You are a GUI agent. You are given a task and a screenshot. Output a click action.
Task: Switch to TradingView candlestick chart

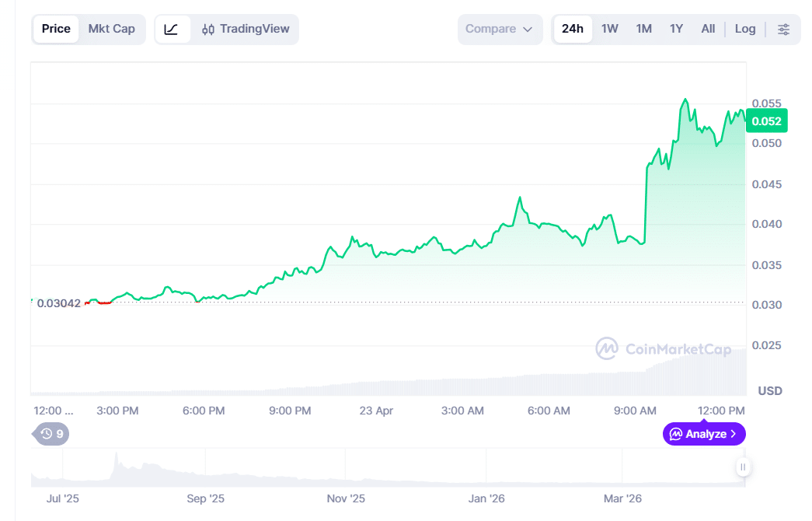pos(246,30)
